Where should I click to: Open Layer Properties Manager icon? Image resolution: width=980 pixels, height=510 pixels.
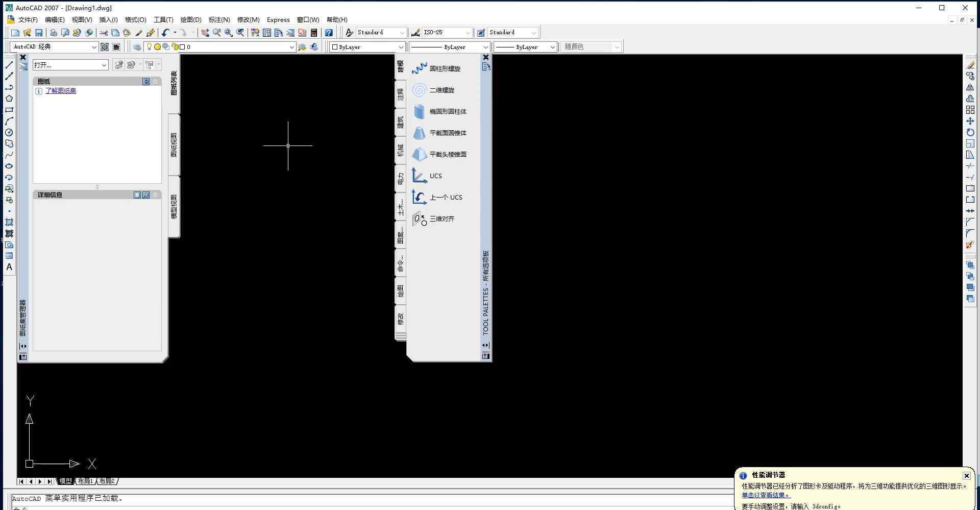(x=137, y=47)
